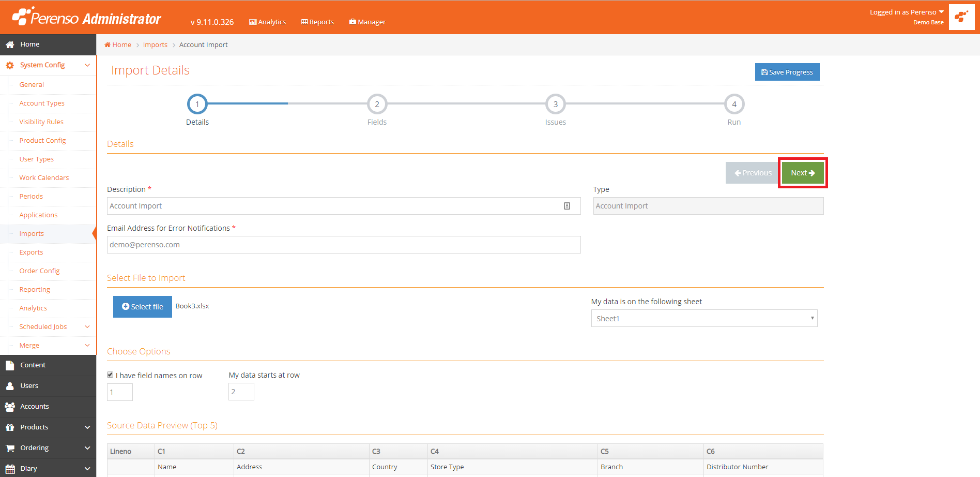Click step 3 Issues circle
The width and height of the screenshot is (980, 477).
click(x=556, y=104)
